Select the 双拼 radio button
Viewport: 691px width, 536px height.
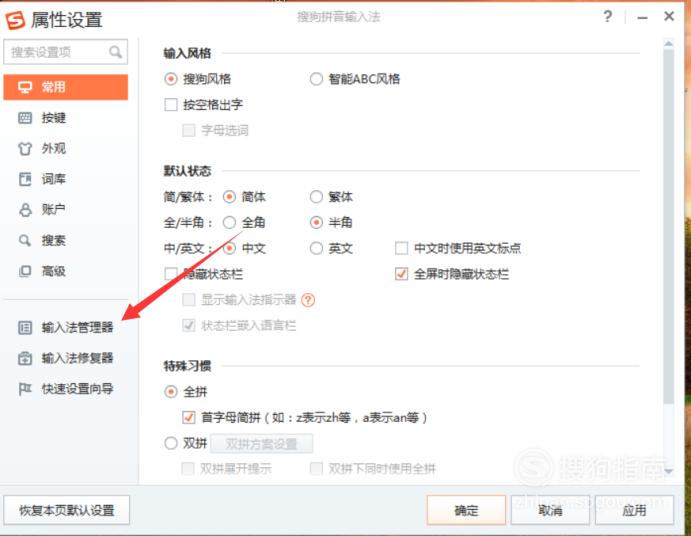click(171, 443)
